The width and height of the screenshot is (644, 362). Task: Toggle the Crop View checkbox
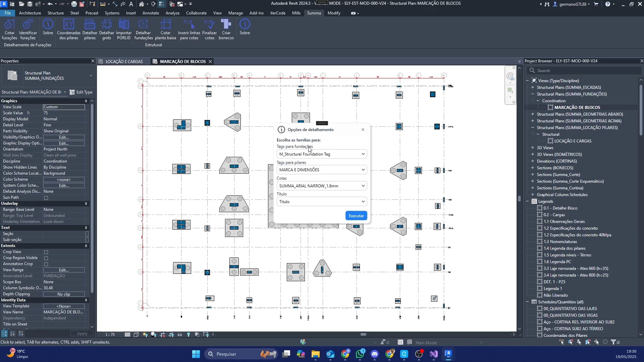coord(46,252)
